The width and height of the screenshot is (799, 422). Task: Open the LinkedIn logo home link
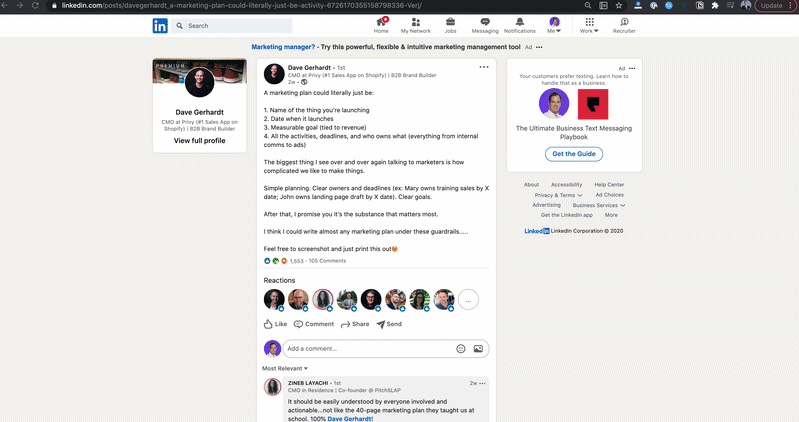[160, 25]
